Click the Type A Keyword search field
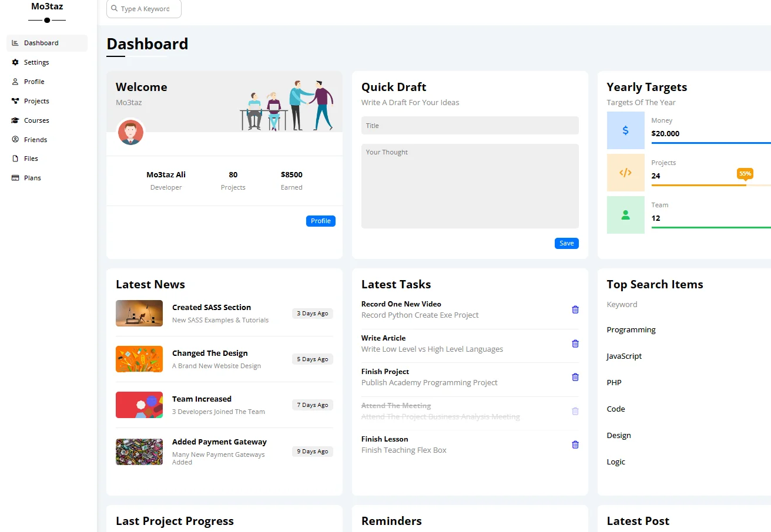Image resolution: width=771 pixels, height=532 pixels. (144, 9)
